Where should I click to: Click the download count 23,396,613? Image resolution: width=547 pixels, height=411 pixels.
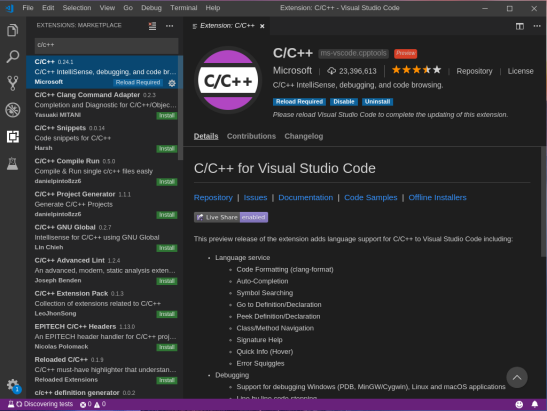[x=352, y=71]
